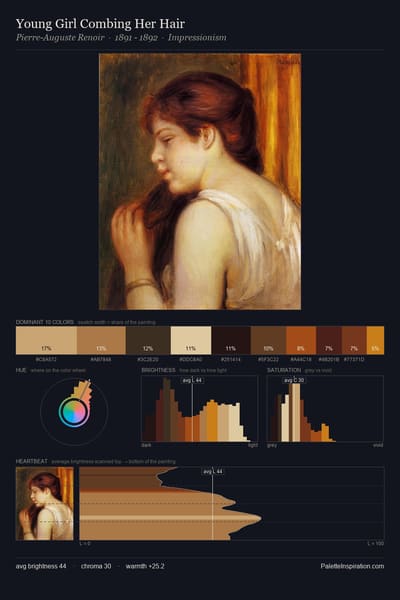Click the 'avg L 44' label in Brightness histogram

(193, 380)
